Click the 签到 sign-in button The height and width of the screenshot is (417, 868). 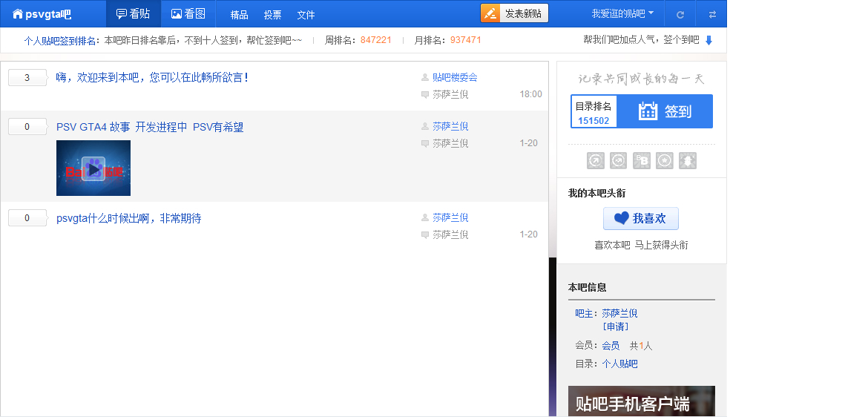[665, 111]
